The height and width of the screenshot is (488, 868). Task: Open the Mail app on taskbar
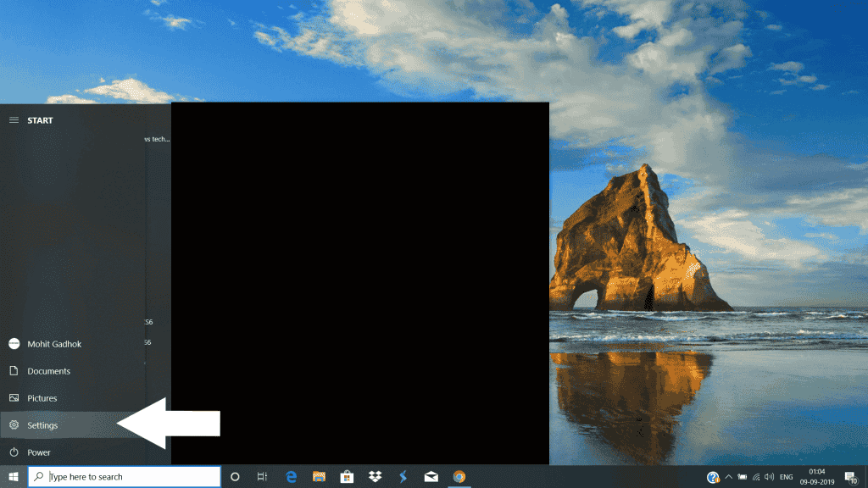pyautogui.click(x=431, y=477)
